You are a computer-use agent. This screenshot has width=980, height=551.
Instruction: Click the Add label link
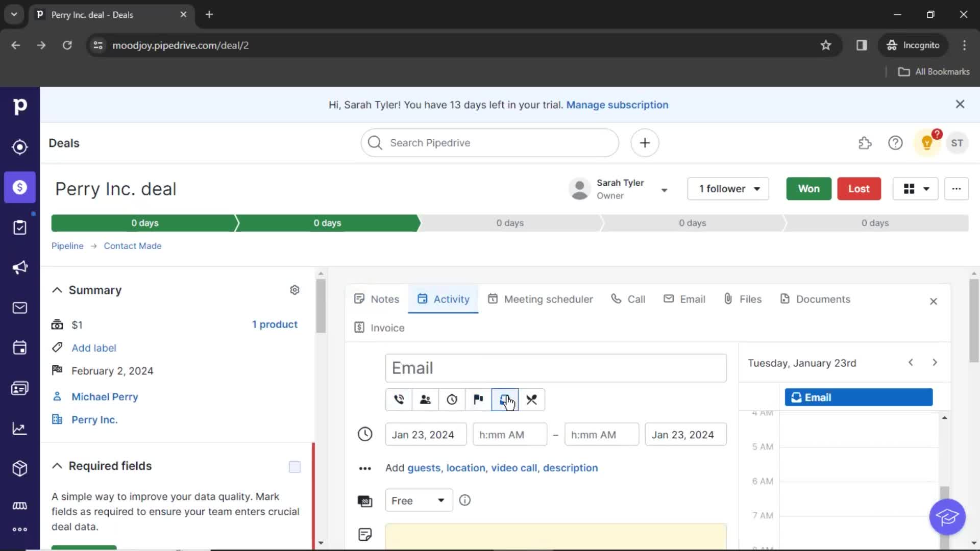[x=94, y=348]
